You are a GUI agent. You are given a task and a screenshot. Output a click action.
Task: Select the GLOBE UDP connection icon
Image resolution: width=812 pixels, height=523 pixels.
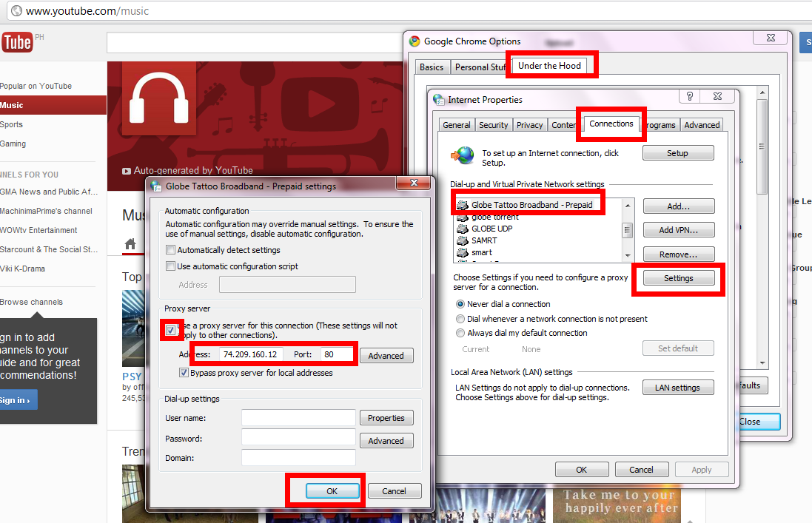(x=463, y=229)
